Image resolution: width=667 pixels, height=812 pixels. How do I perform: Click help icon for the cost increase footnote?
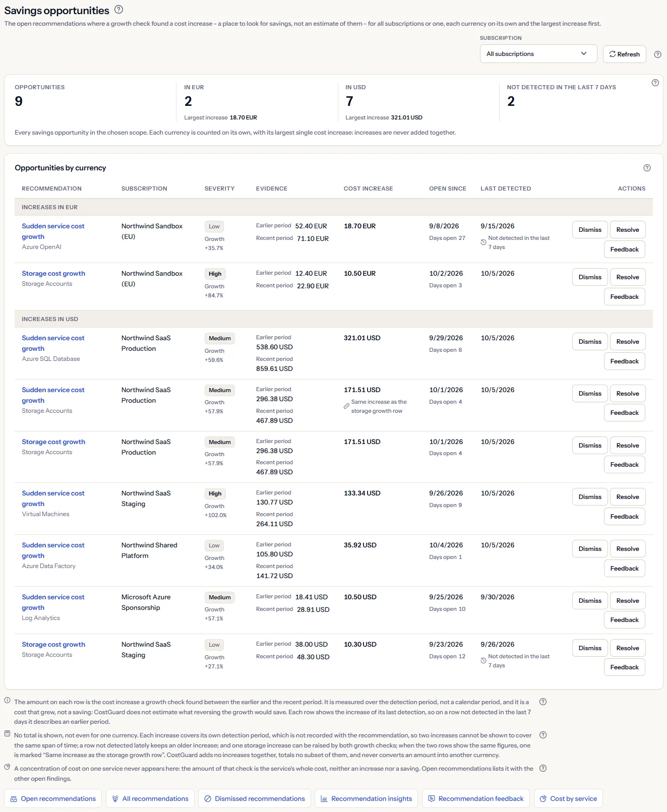tap(543, 702)
